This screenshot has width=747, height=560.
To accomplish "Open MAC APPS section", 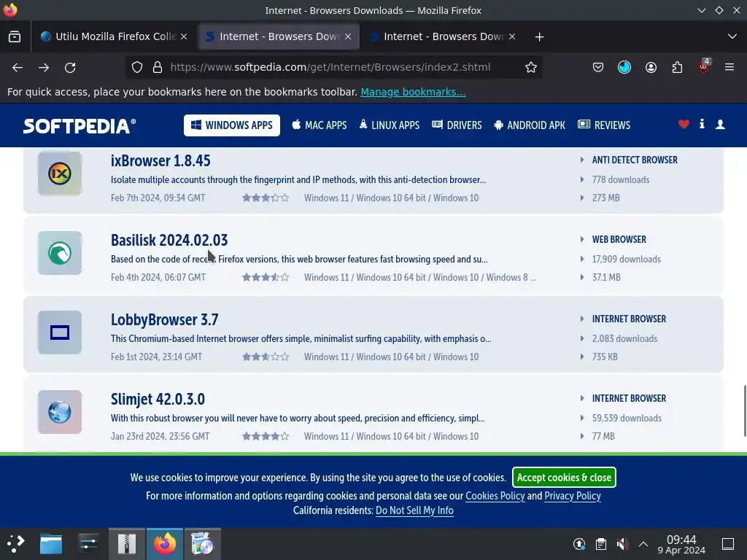I will (320, 125).
